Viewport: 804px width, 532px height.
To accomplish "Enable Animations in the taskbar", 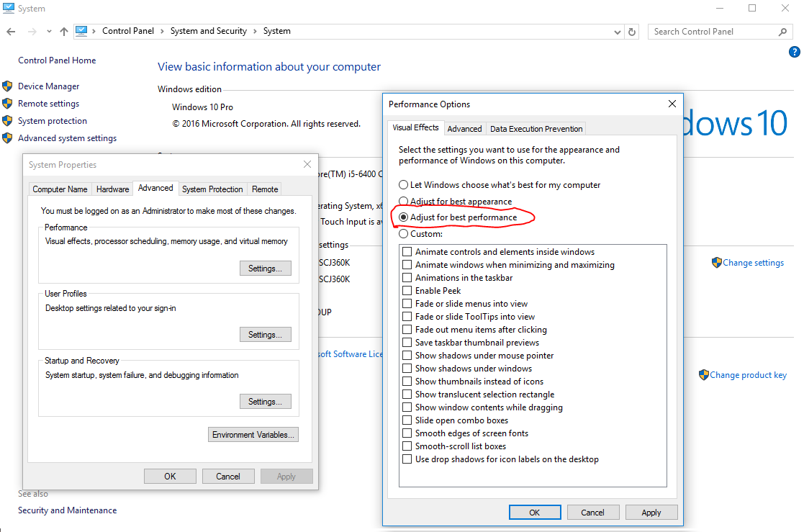I will 407,278.
